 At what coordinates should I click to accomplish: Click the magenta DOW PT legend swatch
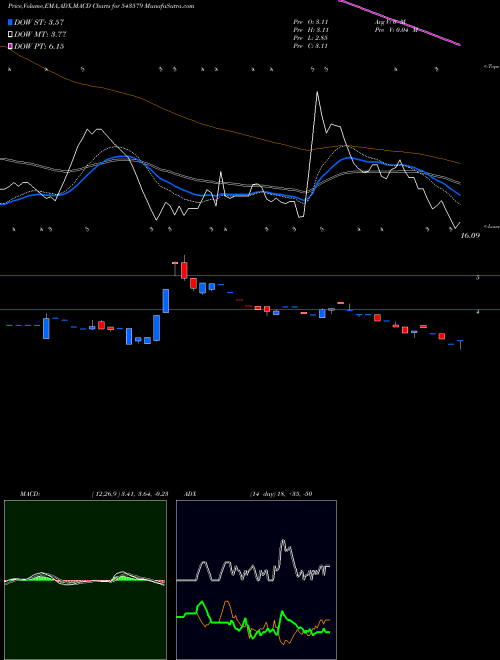tap(11, 47)
